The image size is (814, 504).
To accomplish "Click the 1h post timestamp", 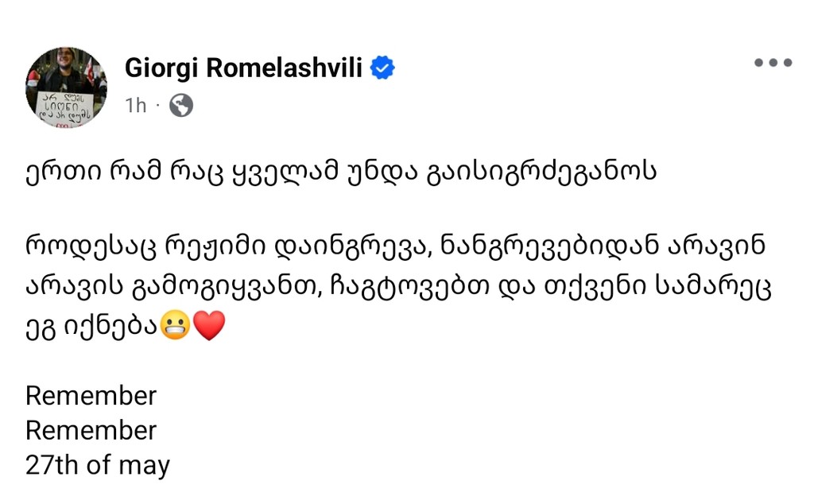I will [135, 106].
